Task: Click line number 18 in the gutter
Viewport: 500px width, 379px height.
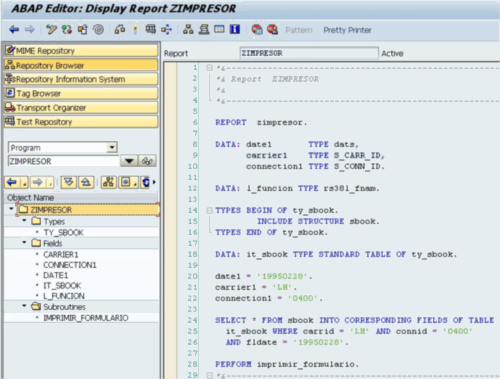Action: click(x=193, y=254)
